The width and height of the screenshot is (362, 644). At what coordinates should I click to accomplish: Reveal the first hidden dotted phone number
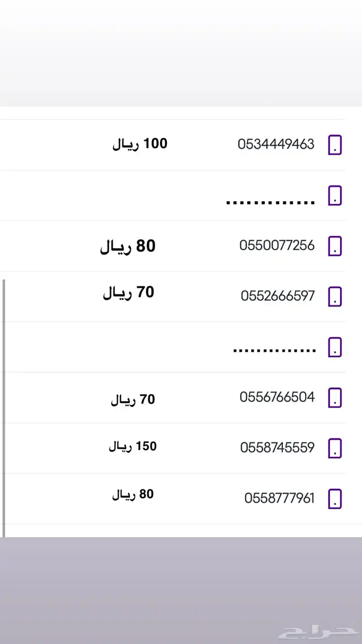(x=271, y=201)
